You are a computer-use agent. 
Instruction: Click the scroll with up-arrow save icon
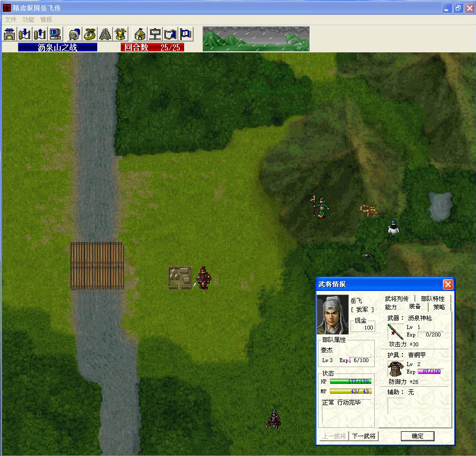pyautogui.click(x=40, y=34)
